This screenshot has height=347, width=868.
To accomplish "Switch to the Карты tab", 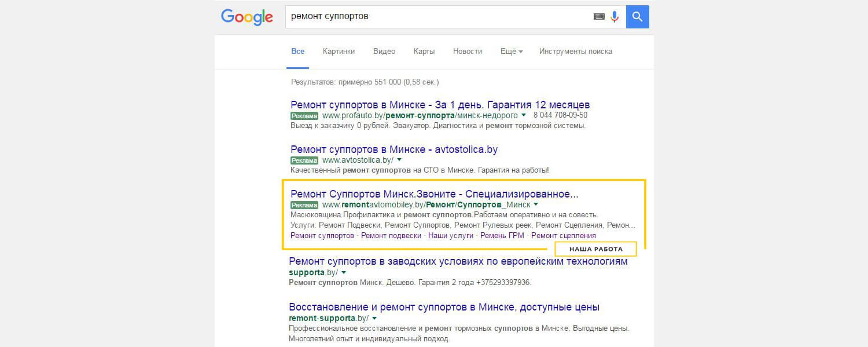I will click(x=424, y=52).
